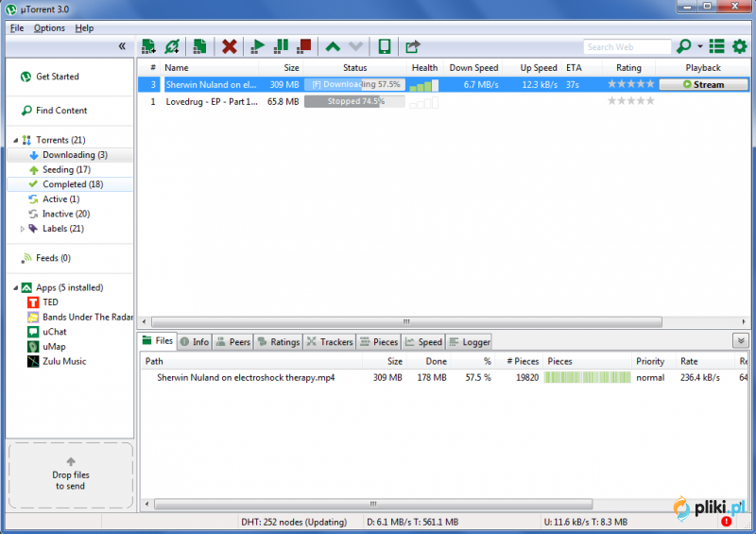Switch to the Logger tab
The width and height of the screenshot is (756, 534).
(469, 342)
